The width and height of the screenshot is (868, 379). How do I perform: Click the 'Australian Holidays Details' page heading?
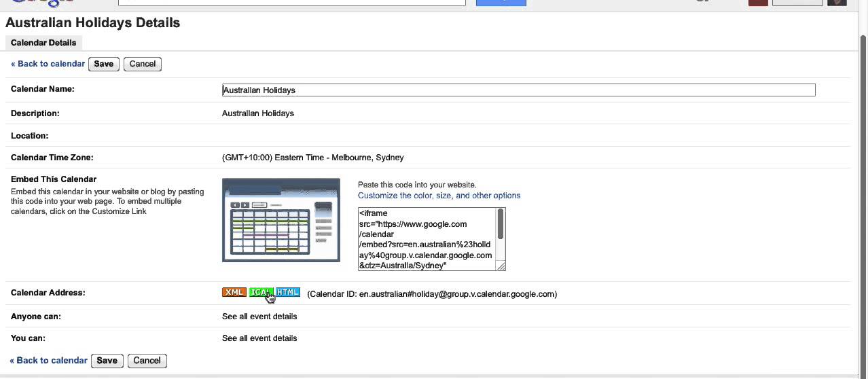(93, 22)
